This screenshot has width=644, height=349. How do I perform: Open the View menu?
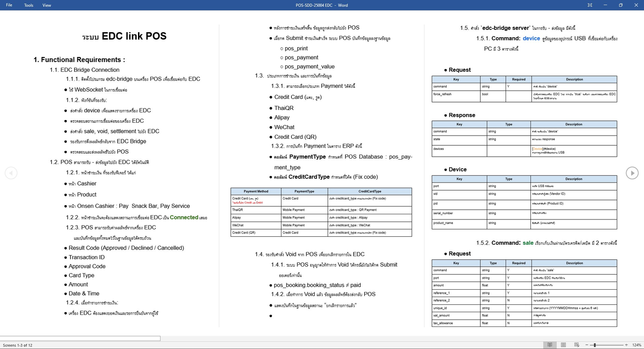pyautogui.click(x=47, y=5)
